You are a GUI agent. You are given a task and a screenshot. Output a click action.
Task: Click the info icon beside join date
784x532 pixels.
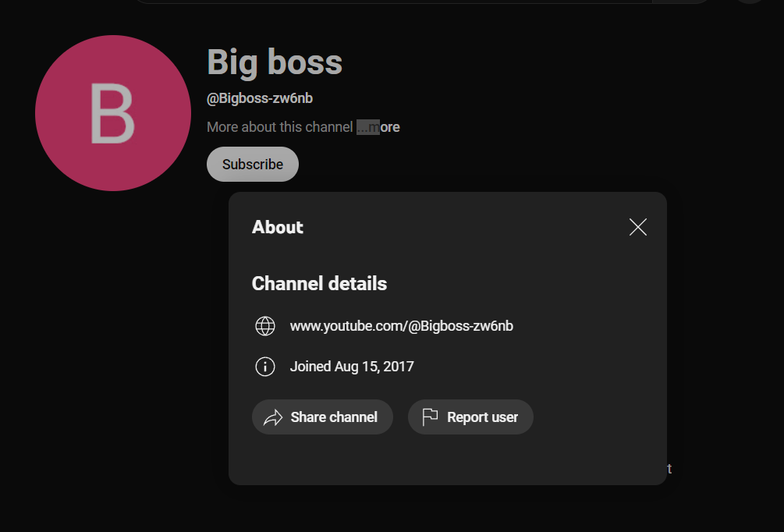265,367
